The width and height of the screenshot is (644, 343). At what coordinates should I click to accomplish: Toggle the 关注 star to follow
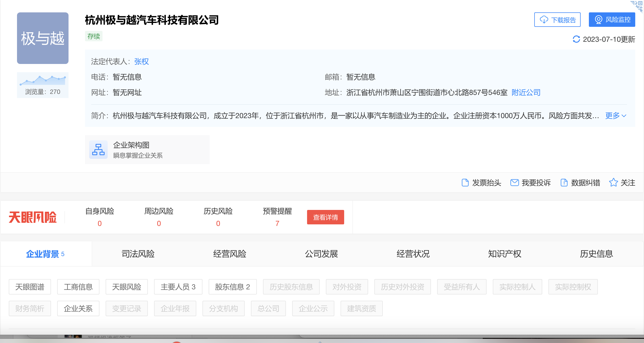click(x=613, y=183)
